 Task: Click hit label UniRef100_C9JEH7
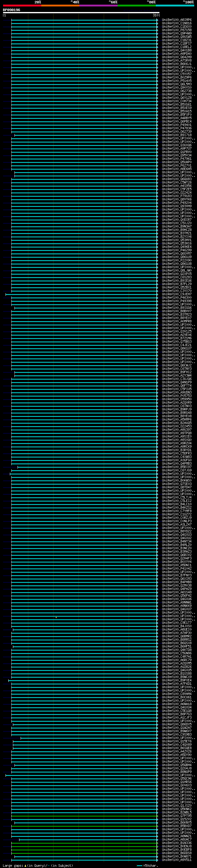177,294
